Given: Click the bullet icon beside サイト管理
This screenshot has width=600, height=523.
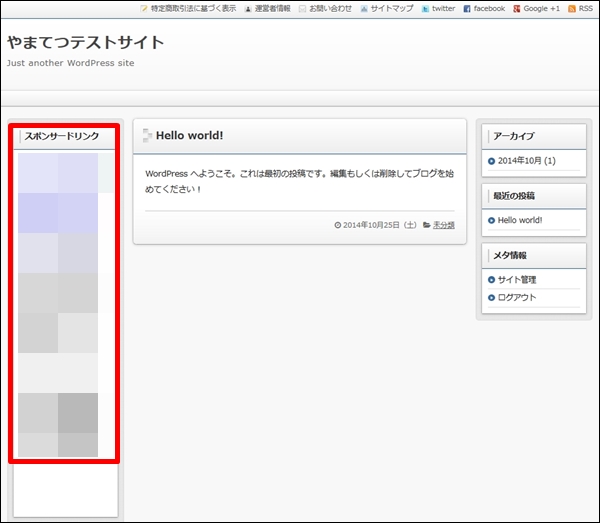Looking at the screenshot, I should pyautogui.click(x=491, y=280).
